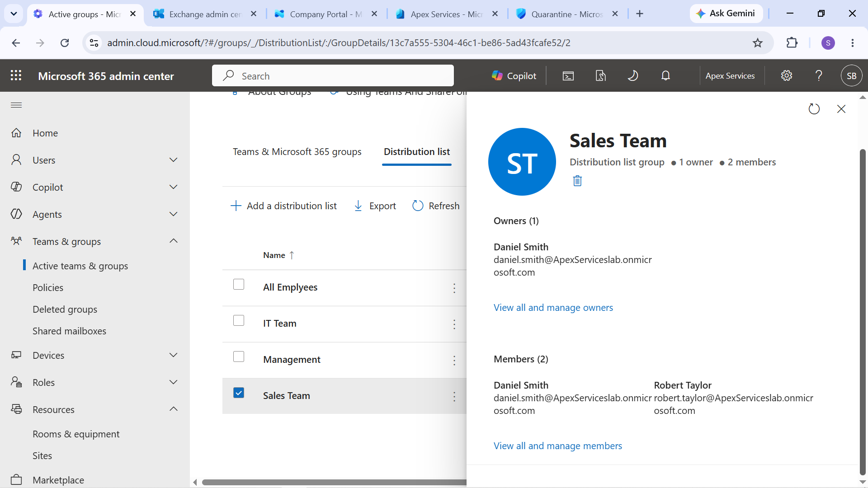Open Active teams & groups page
Screen dimensions: 868x488
(80, 266)
